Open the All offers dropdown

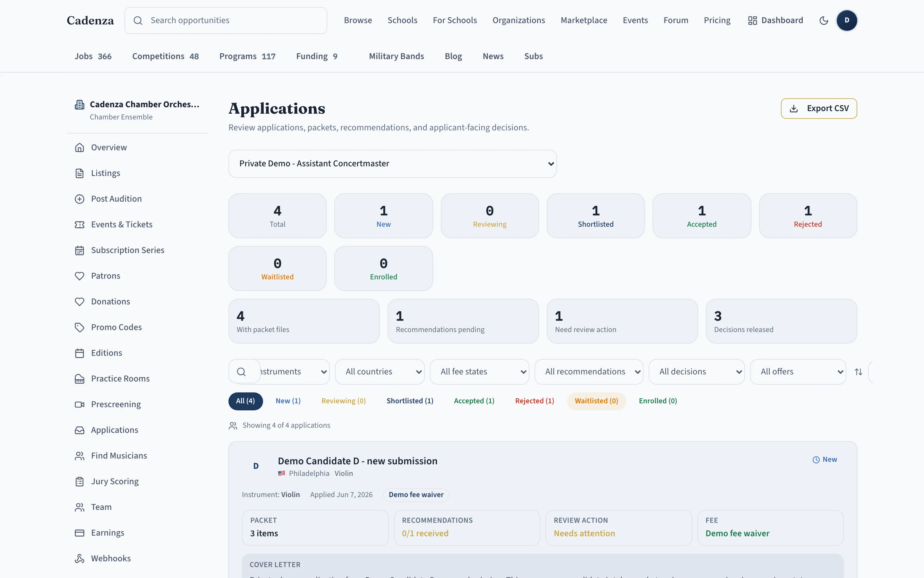[798, 372]
